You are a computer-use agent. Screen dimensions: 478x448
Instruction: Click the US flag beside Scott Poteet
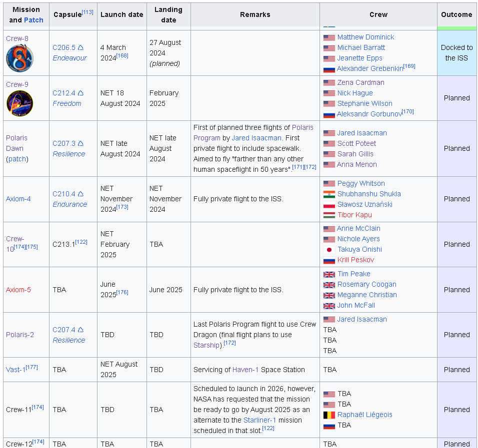click(x=329, y=144)
